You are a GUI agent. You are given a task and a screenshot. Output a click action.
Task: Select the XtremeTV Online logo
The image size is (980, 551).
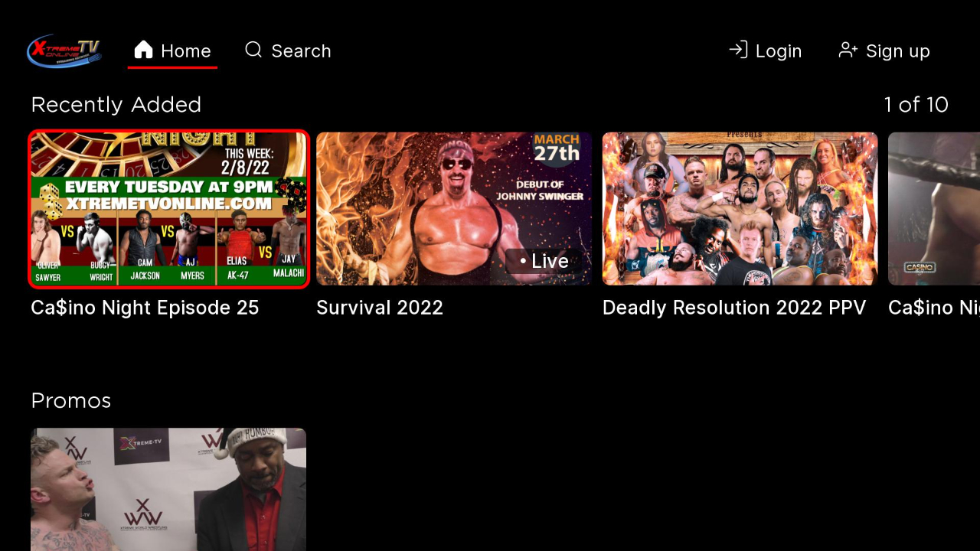pyautogui.click(x=64, y=51)
